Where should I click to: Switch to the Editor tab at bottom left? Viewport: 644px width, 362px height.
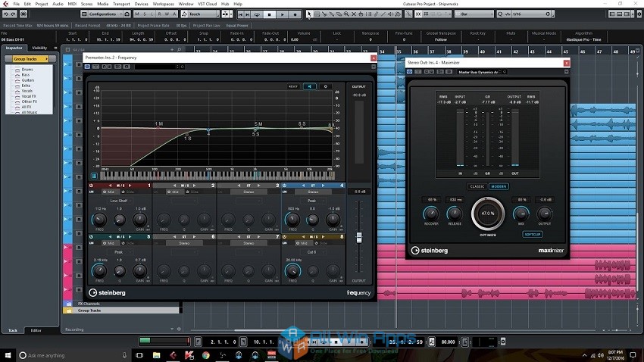tap(36, 330)
